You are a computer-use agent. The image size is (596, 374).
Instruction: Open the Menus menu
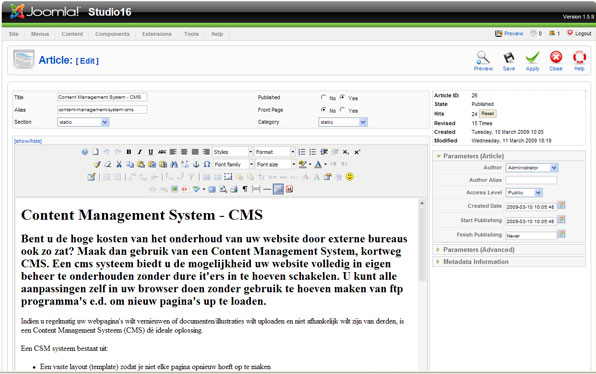[40, 34]
